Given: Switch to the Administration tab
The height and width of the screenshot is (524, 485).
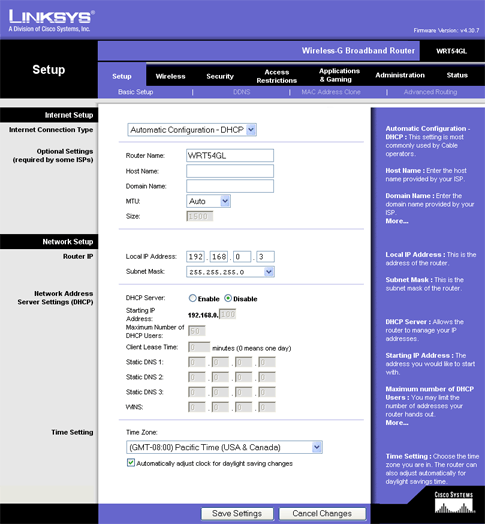Looking at the screenshot, I should tap(400, 75).
